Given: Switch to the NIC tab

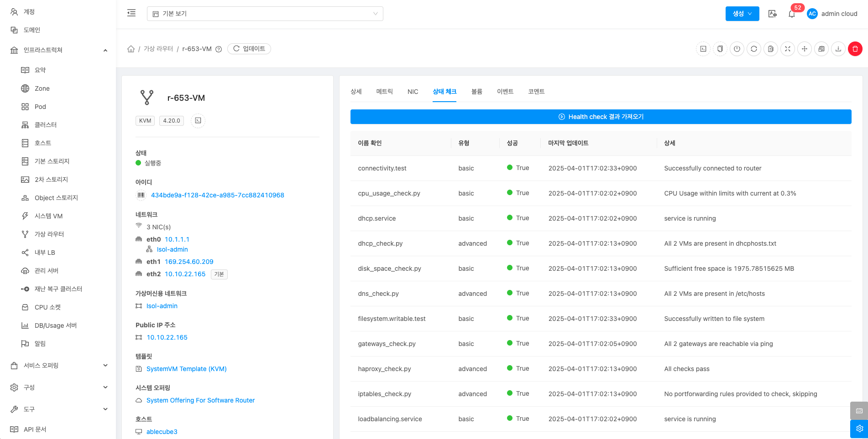Looking at the screenshot, I should 413,92.
